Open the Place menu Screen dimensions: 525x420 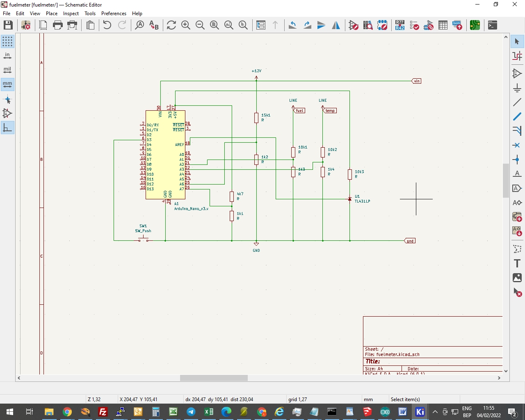click(x=52, y=14)
